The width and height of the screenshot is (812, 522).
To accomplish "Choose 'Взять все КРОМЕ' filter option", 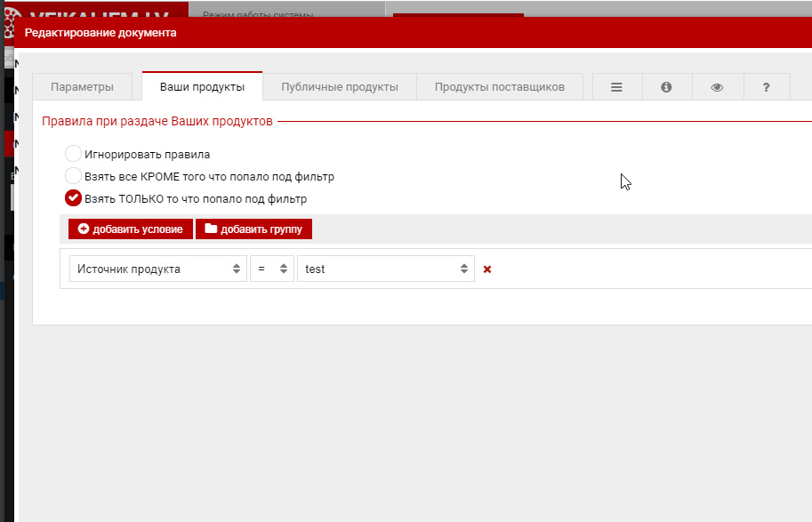I will (74, 176).
